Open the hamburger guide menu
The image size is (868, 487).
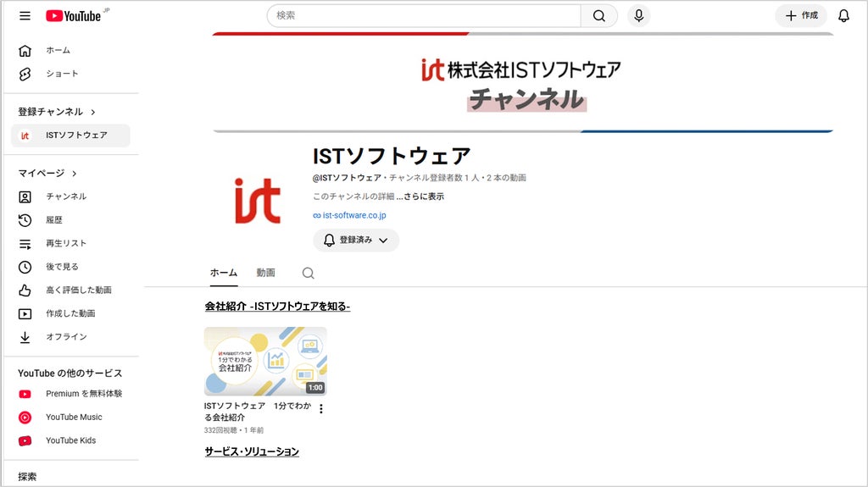(25, 16)
